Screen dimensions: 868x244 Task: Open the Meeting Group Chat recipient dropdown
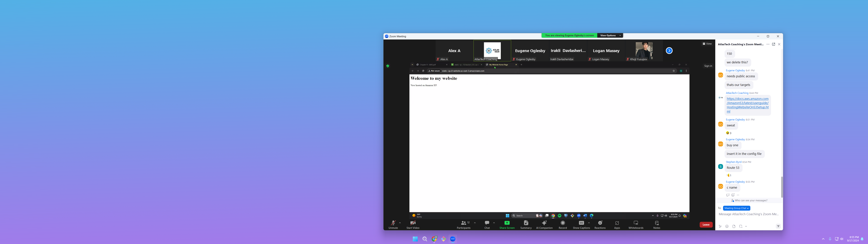pos(736,208)
